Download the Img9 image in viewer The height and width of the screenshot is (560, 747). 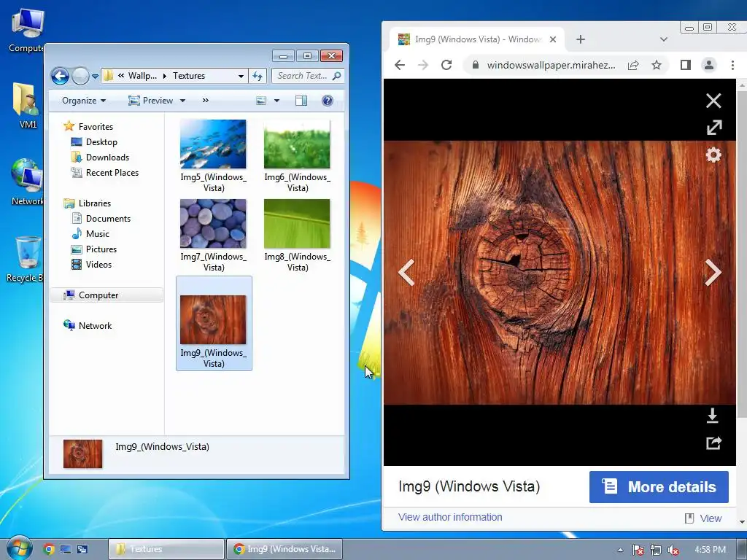click(712, 415)
